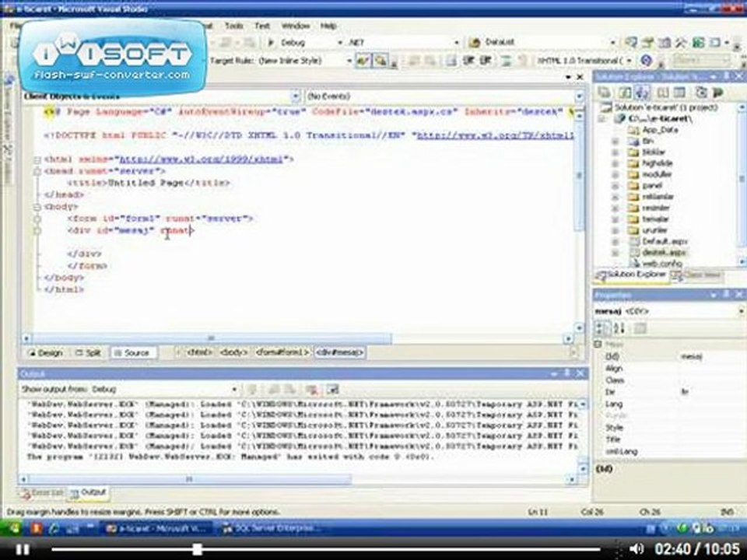This screenshot has width=747, height=560.
Task: Click the last Solution Explorer toolbar icon
Action: click(x=717, y=92)
